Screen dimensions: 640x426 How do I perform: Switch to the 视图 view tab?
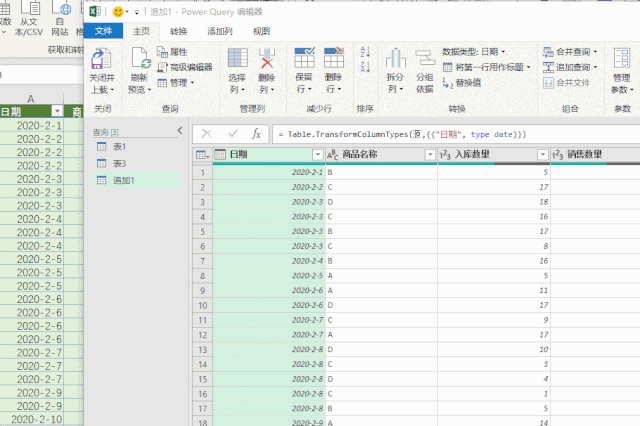tap(261, 31)
